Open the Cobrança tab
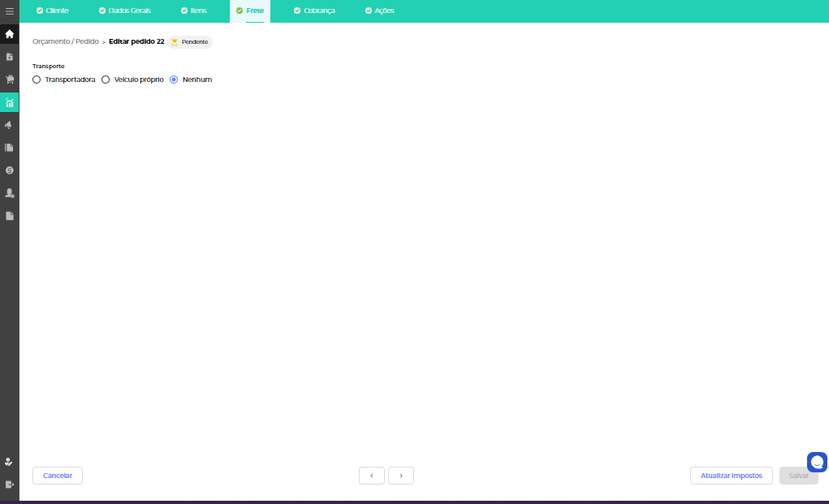 [314, 11]
